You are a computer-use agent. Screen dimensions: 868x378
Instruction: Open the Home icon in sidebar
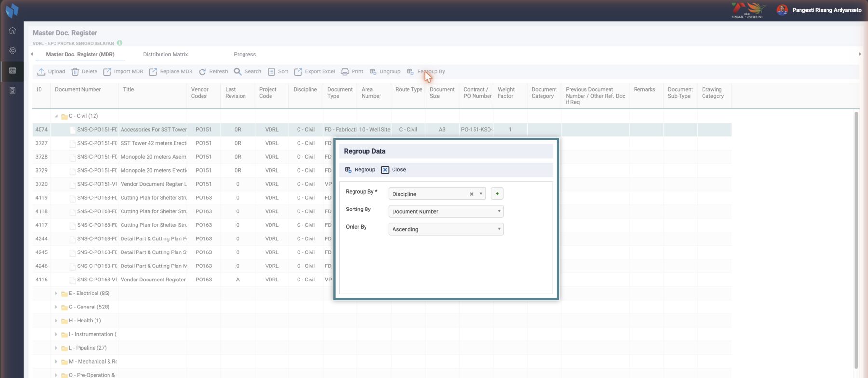13,30
